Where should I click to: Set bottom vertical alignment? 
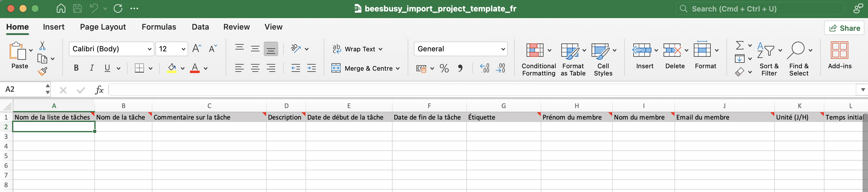(x=271, y=49)
